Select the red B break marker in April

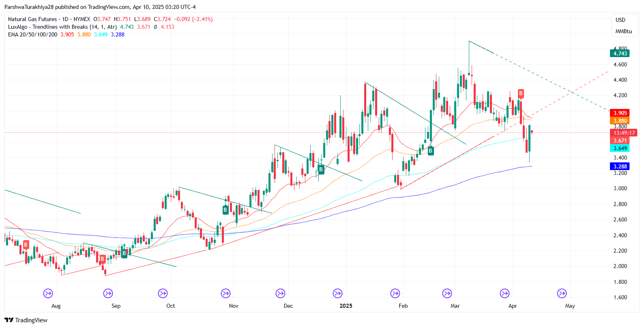pyautogui.click(x=521, y=94)
